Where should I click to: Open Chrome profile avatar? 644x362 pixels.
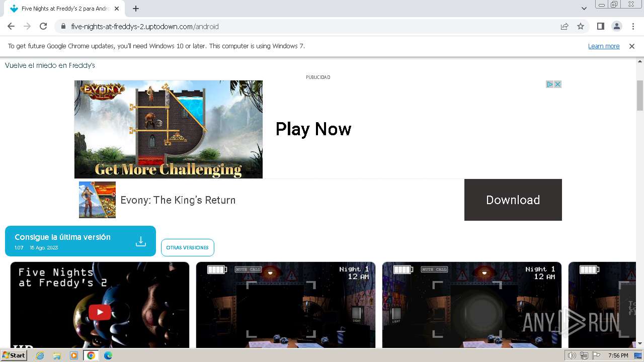pos(616,26)
